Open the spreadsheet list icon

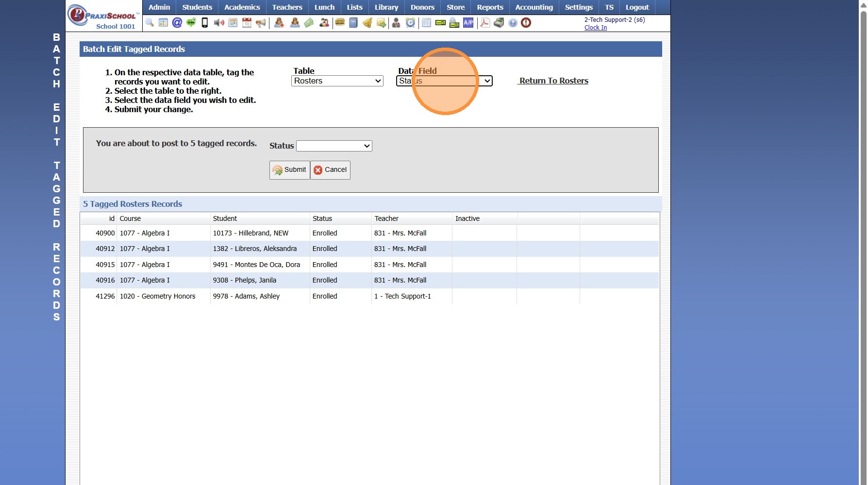pyautogui.click(x=426, y=23)
